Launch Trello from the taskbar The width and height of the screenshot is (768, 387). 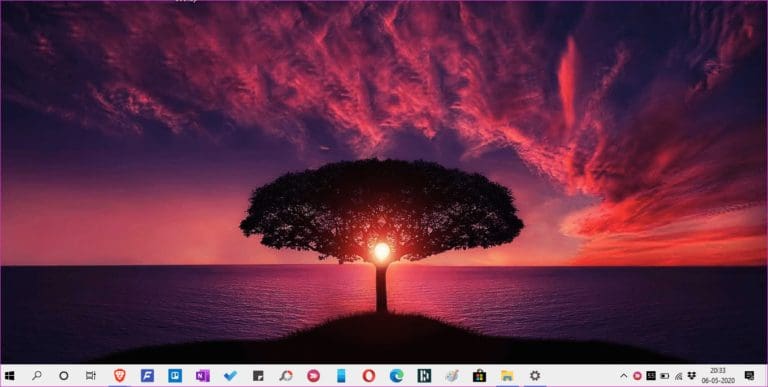click(175, 376)
